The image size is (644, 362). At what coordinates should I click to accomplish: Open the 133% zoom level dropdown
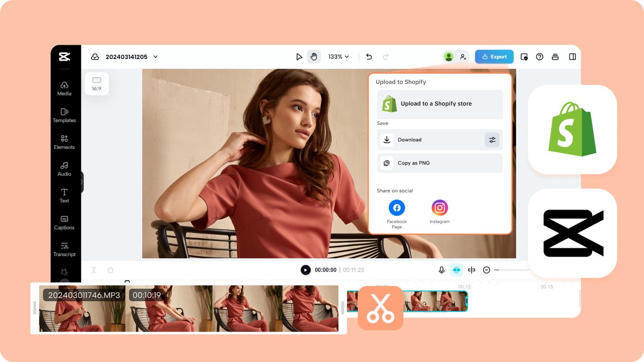(x=339, y=57)
